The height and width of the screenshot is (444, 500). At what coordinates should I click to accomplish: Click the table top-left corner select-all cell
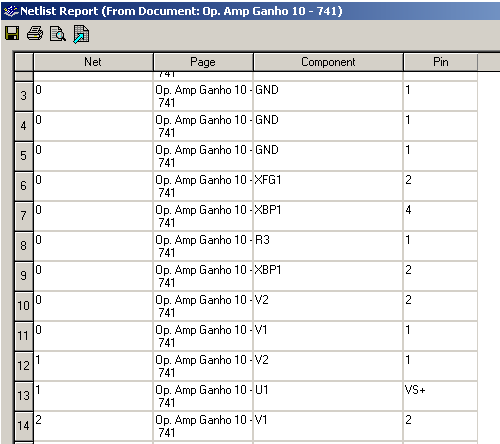pos(24,62)
